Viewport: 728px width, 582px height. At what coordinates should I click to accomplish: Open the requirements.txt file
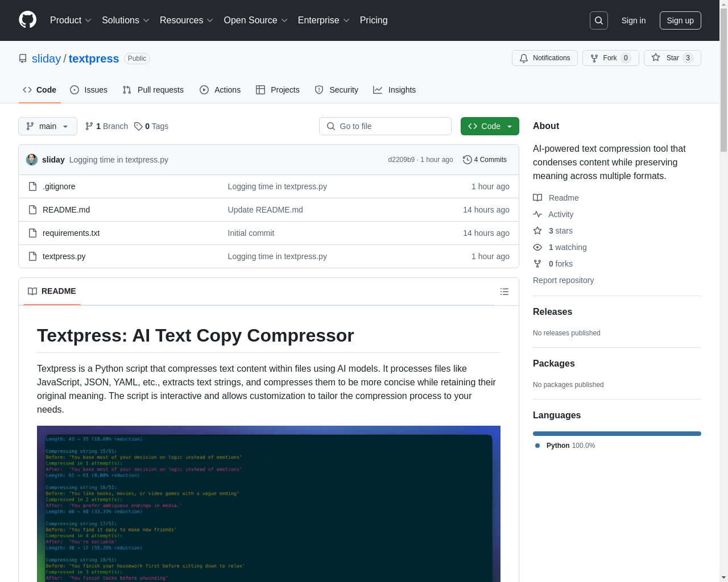click(71, 233)
